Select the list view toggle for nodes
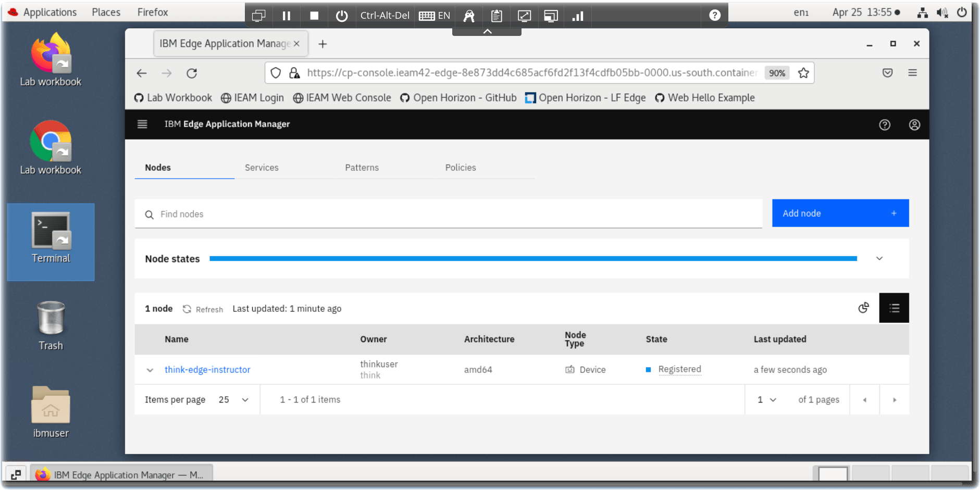The width and height of the screenshot is (980, 490). (x=894, y=308)
